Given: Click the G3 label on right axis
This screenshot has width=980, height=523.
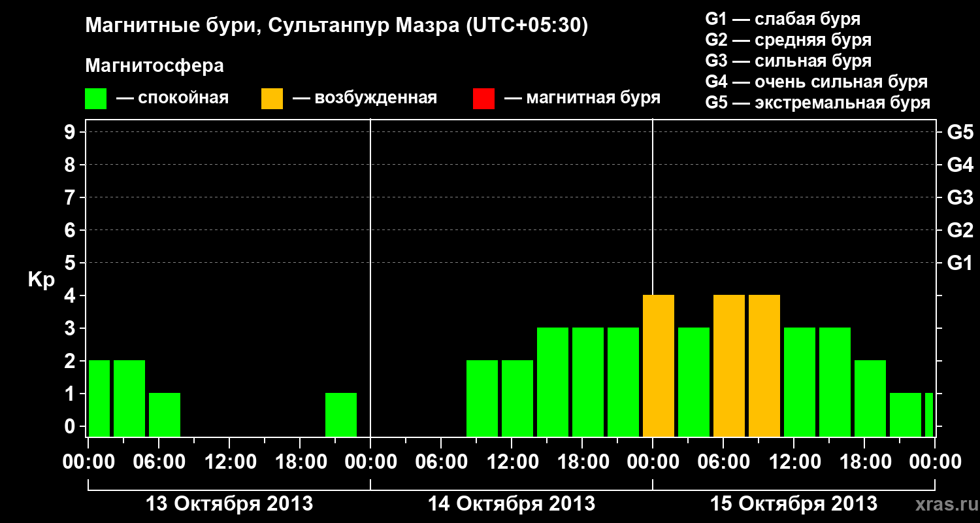Looking at the screenshot, I should coord(960,198).
